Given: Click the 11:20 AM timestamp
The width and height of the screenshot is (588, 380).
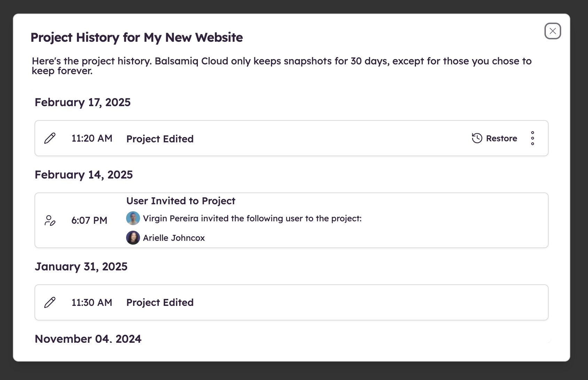Looking at the screenshot, I should point(92,138).
